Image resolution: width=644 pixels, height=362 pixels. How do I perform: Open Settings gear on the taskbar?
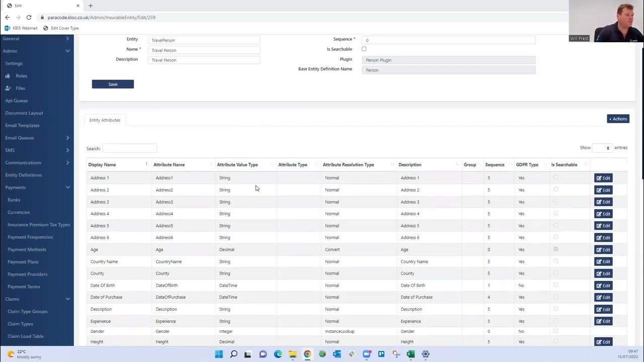426,354
